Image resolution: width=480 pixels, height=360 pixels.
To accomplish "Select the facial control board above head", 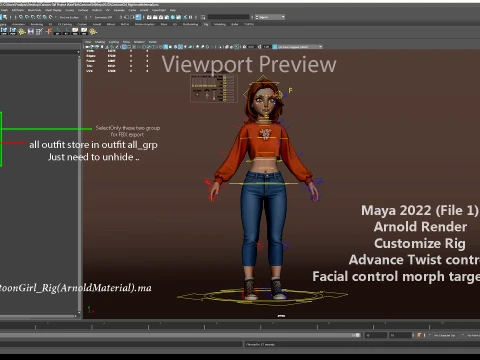I will 214,88.
